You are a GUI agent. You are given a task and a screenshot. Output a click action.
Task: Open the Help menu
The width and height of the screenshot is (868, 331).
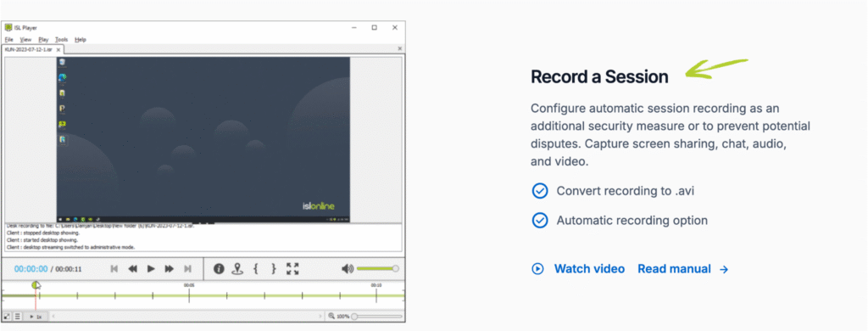click(x=81, y=40)
